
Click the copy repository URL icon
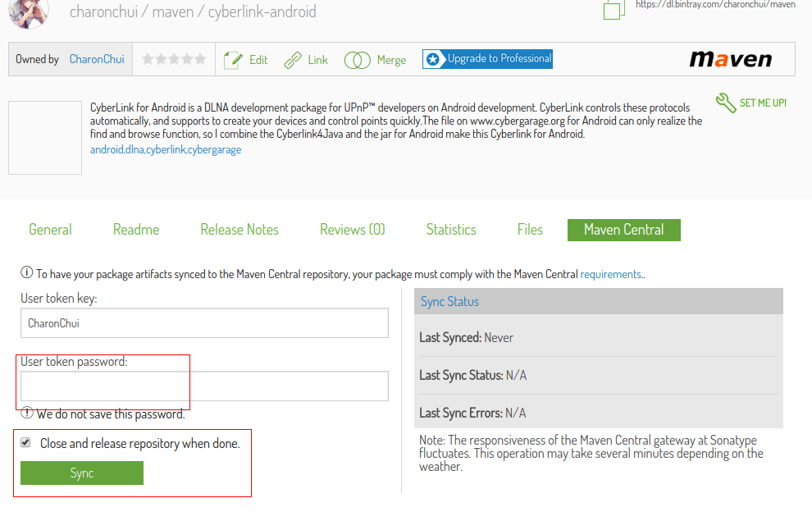pyautogui.click(x=614, y=9)
